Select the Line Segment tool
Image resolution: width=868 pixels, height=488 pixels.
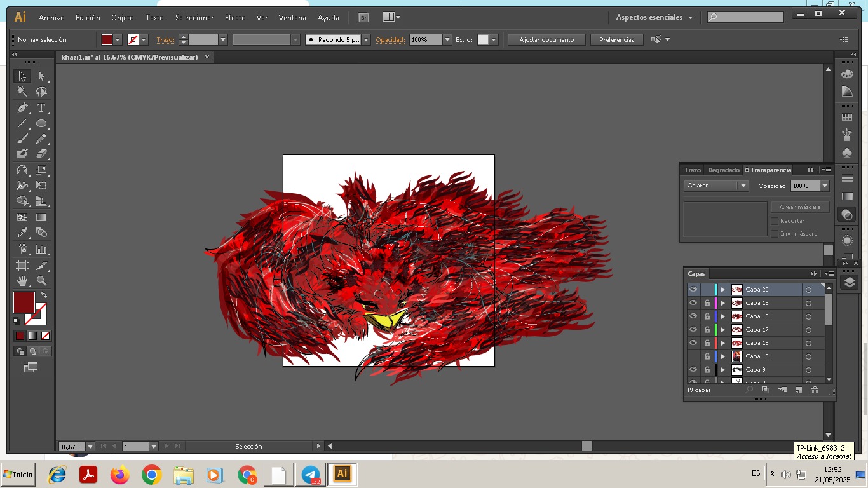point(22,123)
